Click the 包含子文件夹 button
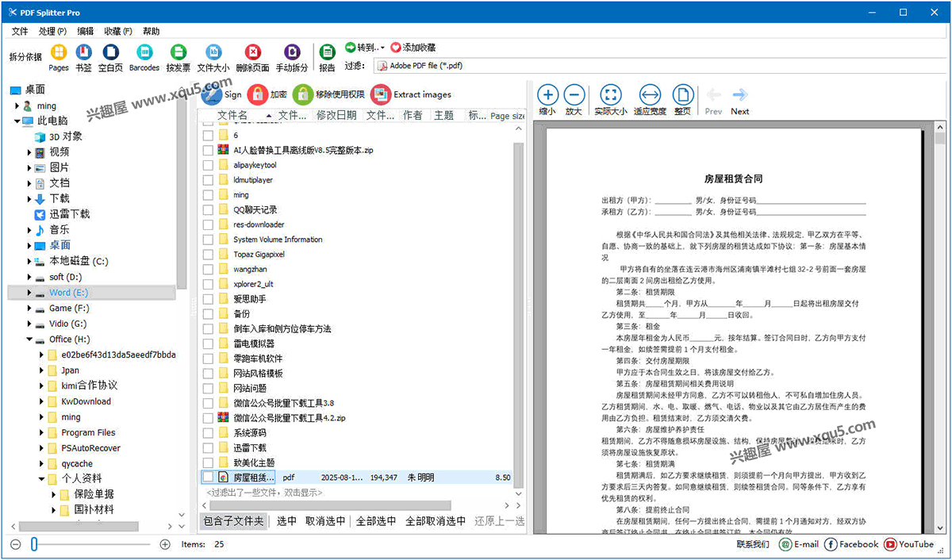Viewport: 952px width, 560px height. click(x=233, y=521)
